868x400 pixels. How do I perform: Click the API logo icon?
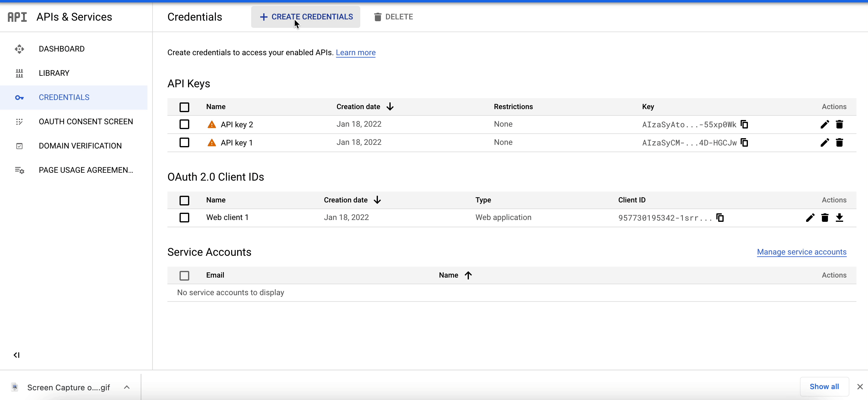coord(17,17)
